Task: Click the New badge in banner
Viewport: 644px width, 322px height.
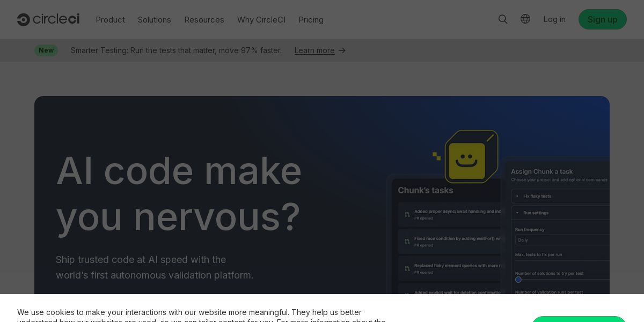Action: pos(46,50)
